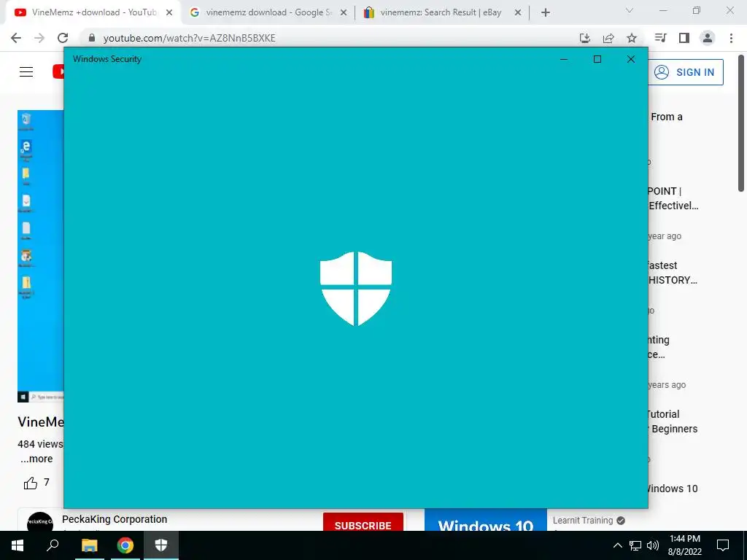
Task: Open clock showing 1:44 PM
Action: pyautogui.click(x=684, y=545)
